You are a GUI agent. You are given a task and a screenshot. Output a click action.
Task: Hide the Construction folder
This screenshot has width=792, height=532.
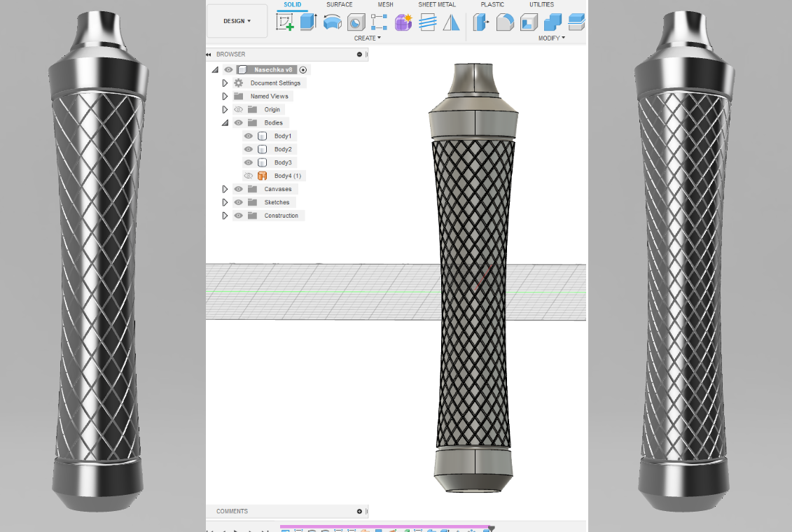pyautogui.click(x=238, y=216)
